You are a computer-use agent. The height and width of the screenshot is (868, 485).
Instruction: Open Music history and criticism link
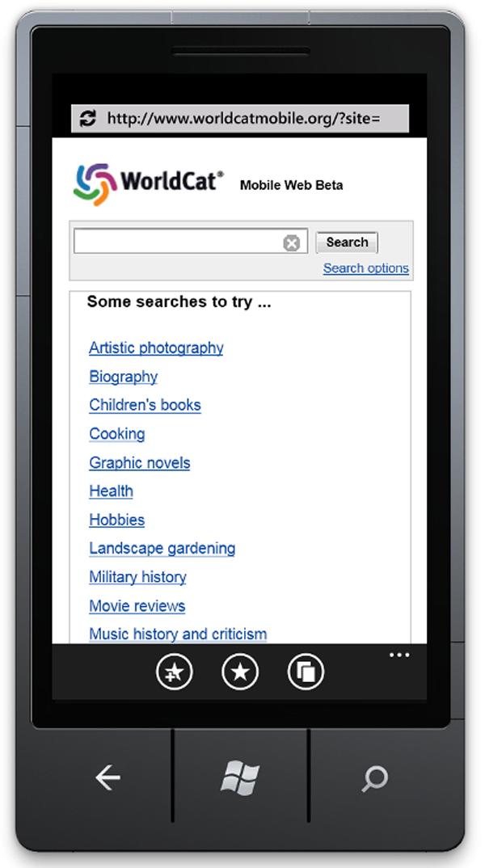pos(178,634)
